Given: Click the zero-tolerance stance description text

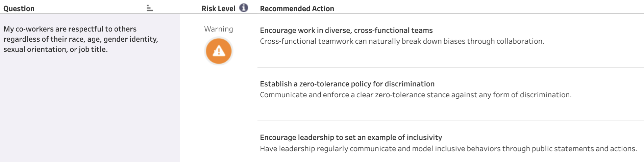Looking at the screenshot, I should (x=416, y=95).
